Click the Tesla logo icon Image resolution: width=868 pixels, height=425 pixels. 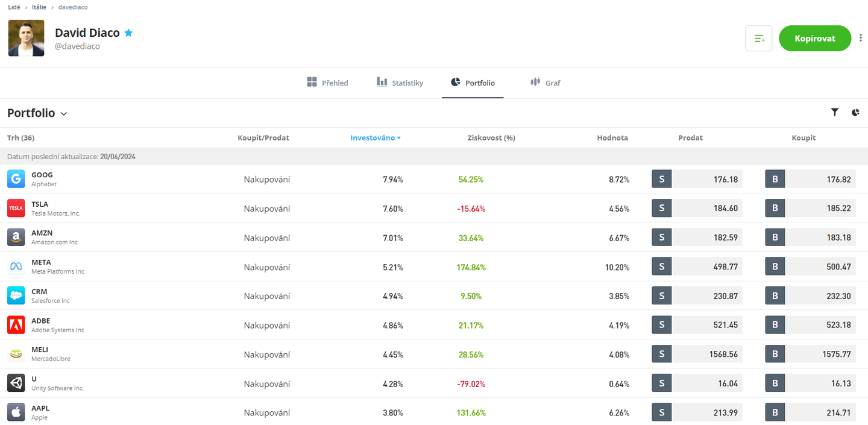16,208
